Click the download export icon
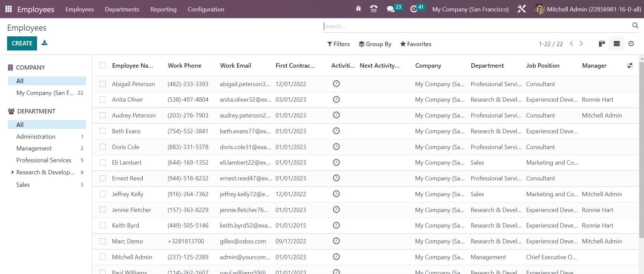 pos(44,43)
